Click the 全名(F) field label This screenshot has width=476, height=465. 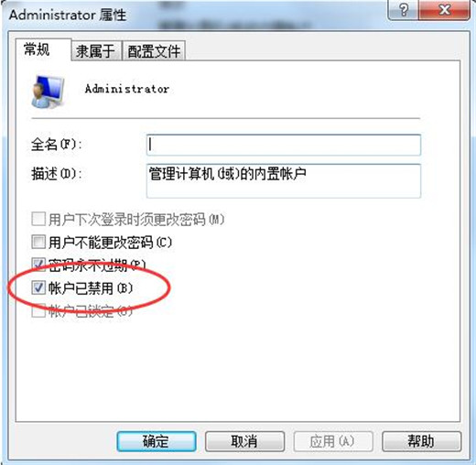coord(56,145)
